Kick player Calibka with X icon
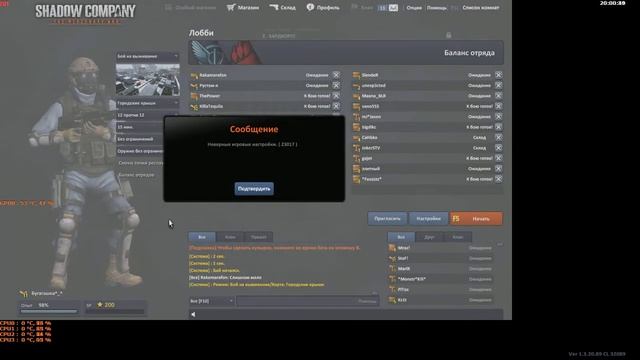This screenshot has width=640, height=360. pos(498,138)
